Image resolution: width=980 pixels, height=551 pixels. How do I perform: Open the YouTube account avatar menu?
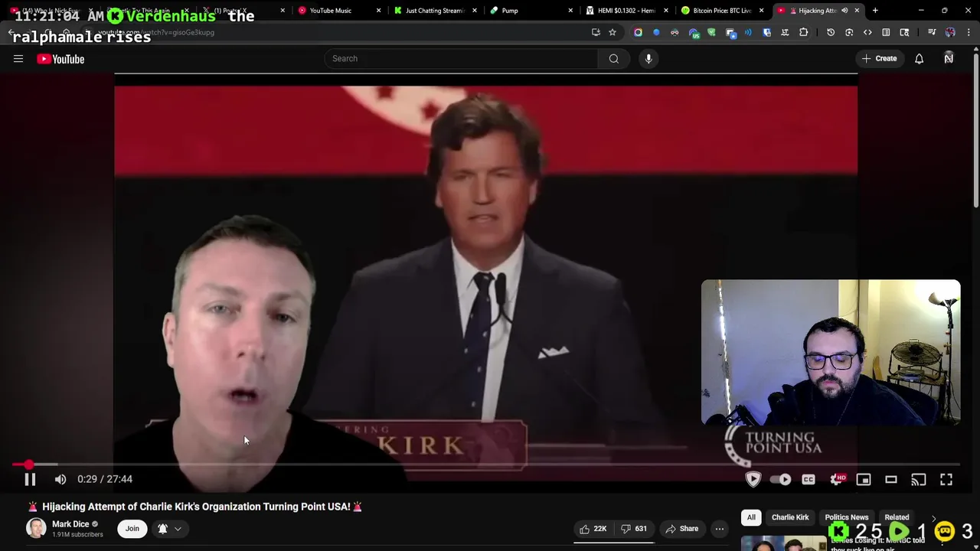[x=949, y=59]
